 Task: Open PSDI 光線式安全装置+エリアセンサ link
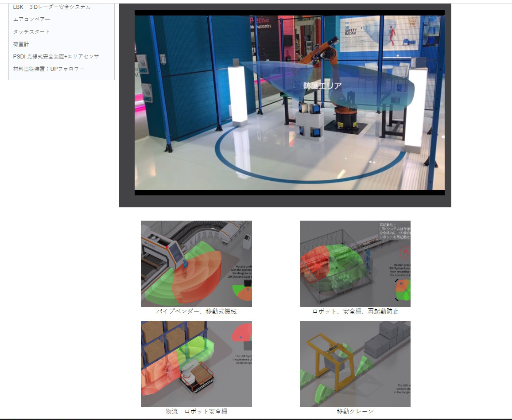coord(56,57)
